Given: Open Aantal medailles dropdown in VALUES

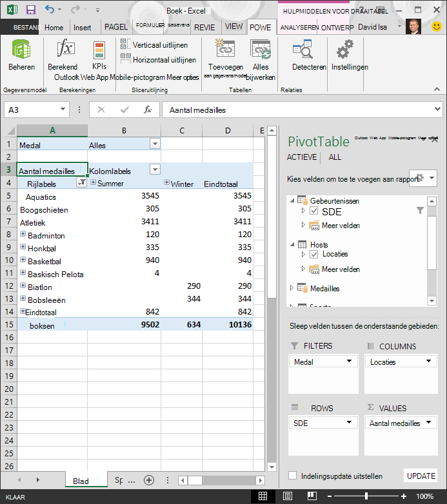Looking at the screenshot, I should 429,422.
